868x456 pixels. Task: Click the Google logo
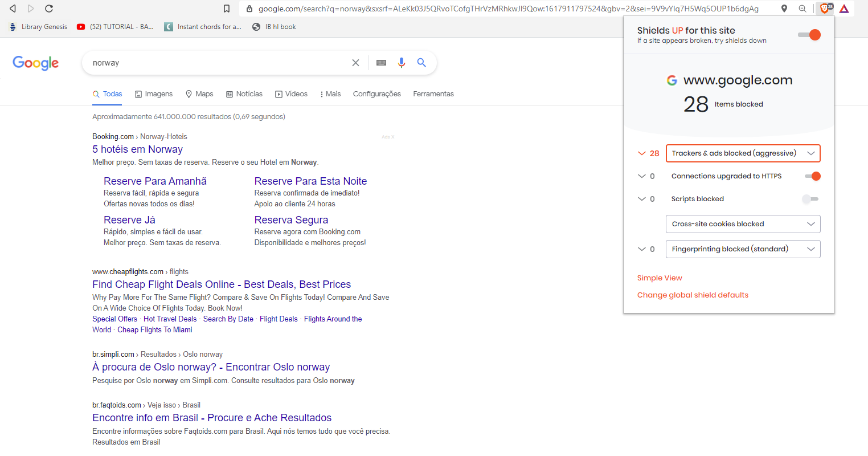[35, 63]
